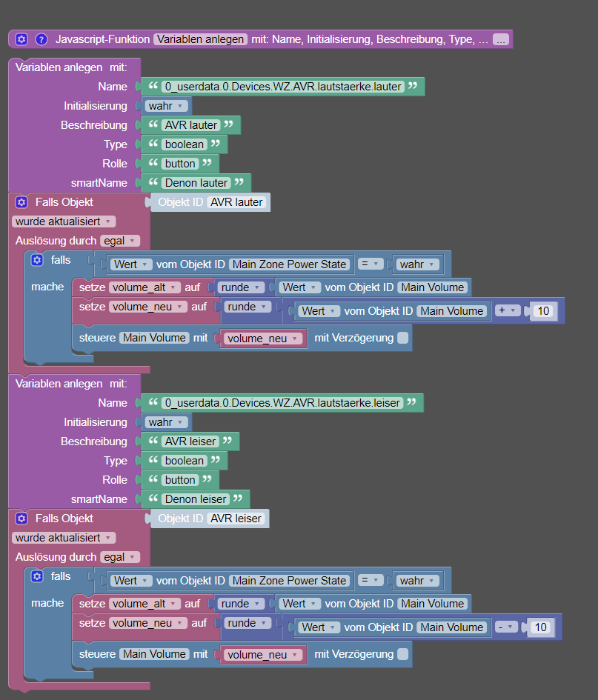
Task: Click the ellipsis code button on Javascript-Funktion block
Action: coord(501,39)
